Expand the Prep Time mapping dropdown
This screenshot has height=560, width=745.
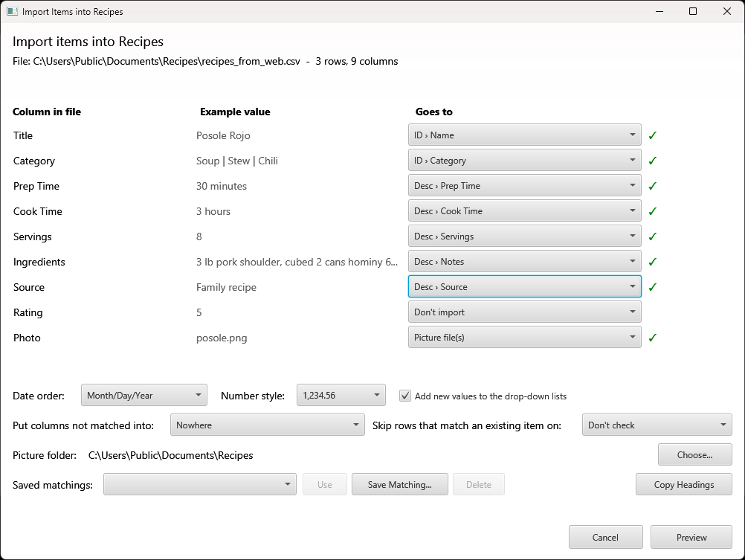(524, 185)
